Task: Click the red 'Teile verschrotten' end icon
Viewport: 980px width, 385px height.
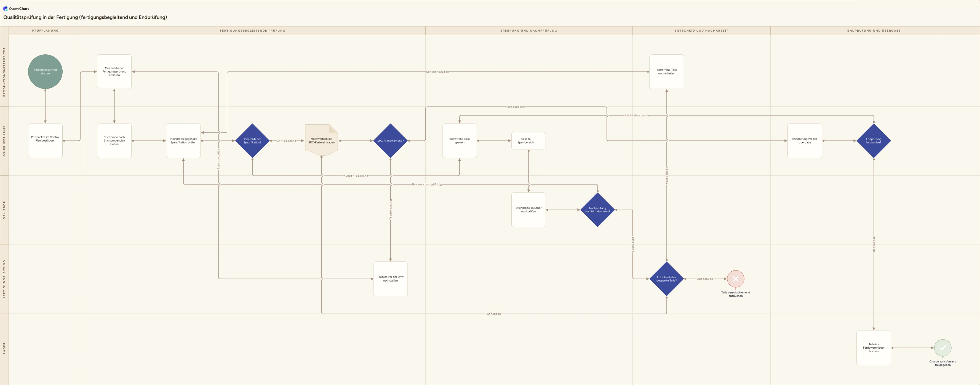Action: coord(735,279)
